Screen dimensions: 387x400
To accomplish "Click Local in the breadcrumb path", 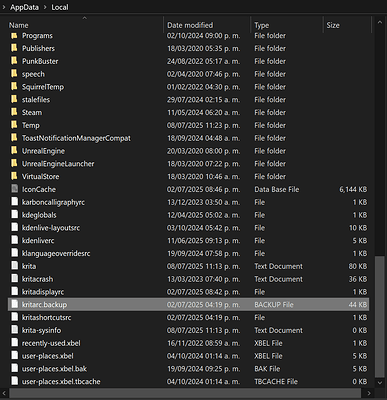I will 60,7.
